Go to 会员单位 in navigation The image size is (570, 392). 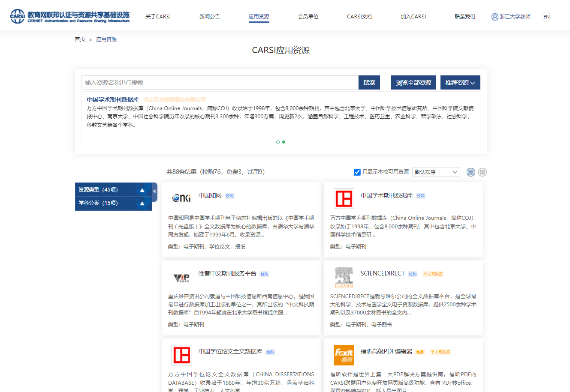pyautogui.click(x=308, y=17)
